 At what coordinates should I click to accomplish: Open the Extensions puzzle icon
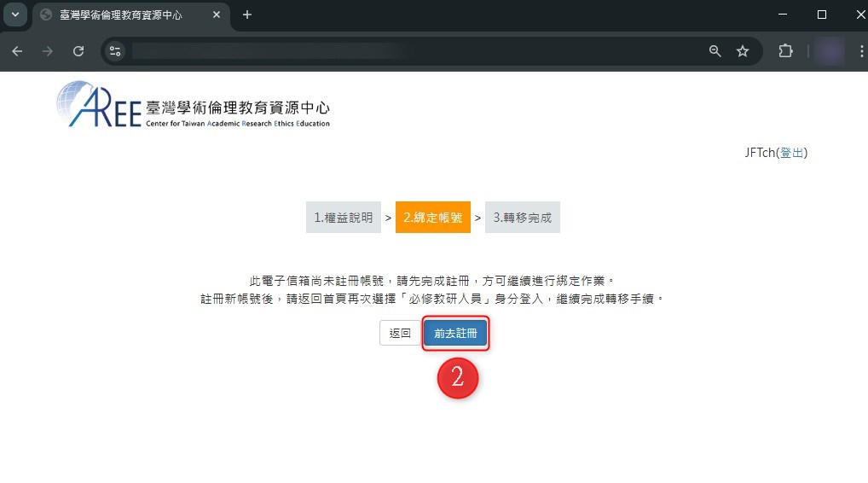[x=785, y=51]
